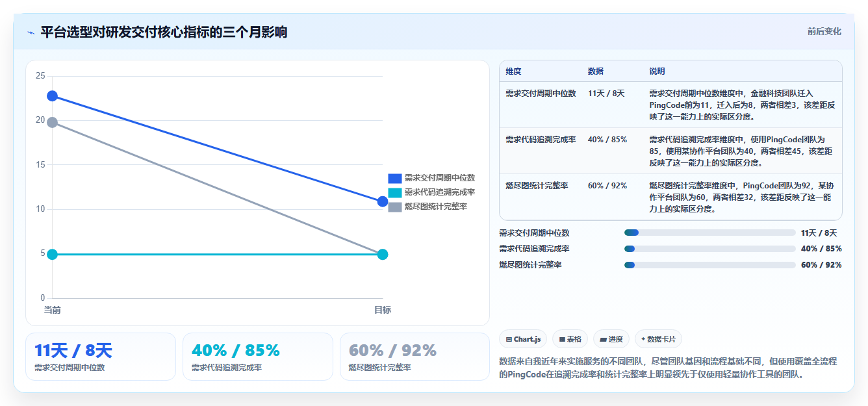Click the cyan data point at 当前
This screenshot has width=868, height=406.
tap(52, 254)
